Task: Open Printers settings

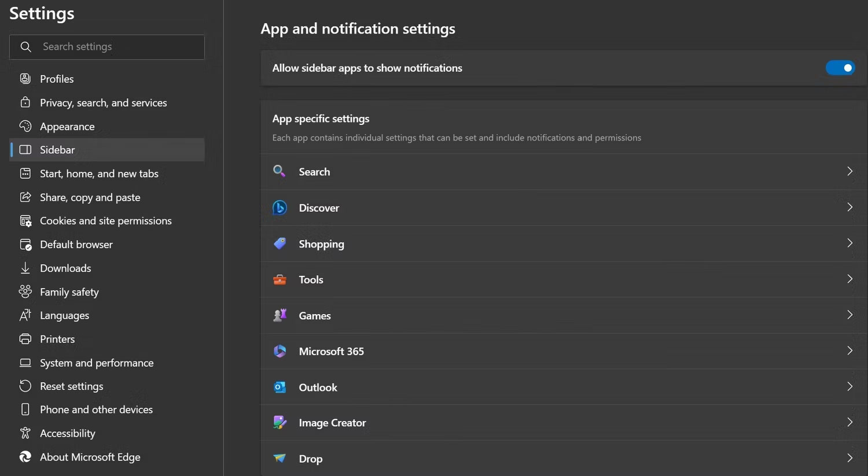Action: pyautogui.click(x=107, y=339)
